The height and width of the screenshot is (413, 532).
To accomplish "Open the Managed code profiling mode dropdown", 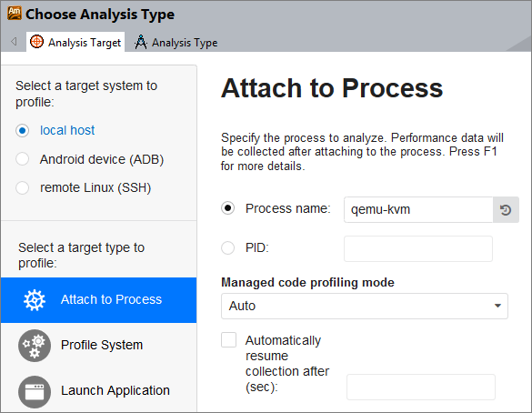I will pos(365,306).
